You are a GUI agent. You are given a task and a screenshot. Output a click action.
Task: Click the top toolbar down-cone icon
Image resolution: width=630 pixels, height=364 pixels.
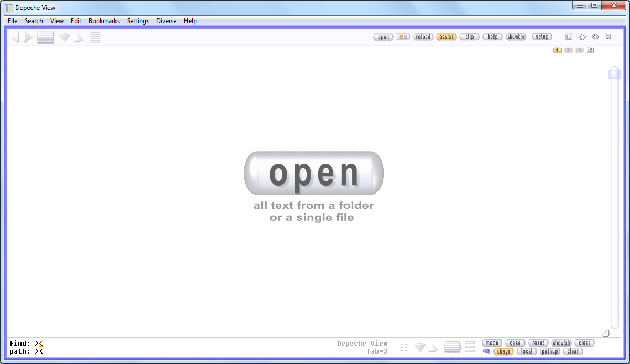65,38
